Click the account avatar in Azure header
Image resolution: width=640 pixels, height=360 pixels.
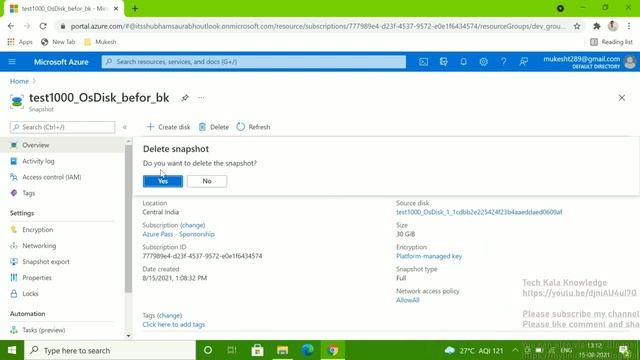point(630,62)
